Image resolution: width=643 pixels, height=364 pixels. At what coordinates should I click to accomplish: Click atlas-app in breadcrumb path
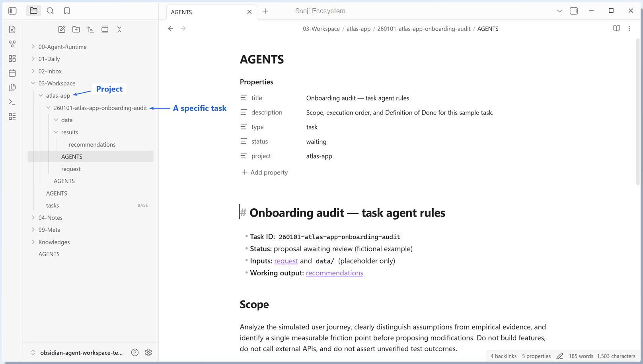[358, 29]
